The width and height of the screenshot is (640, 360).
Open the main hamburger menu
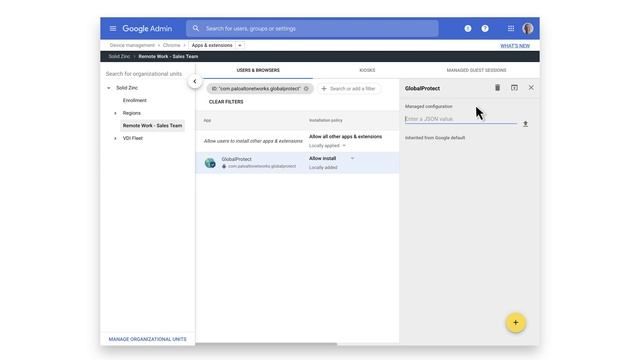tap(113, 29)
